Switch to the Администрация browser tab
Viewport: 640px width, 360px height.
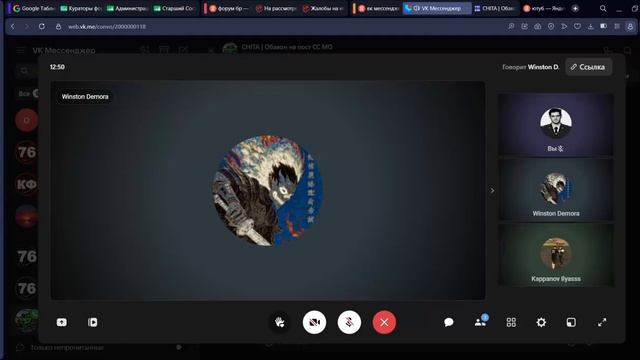127,8
